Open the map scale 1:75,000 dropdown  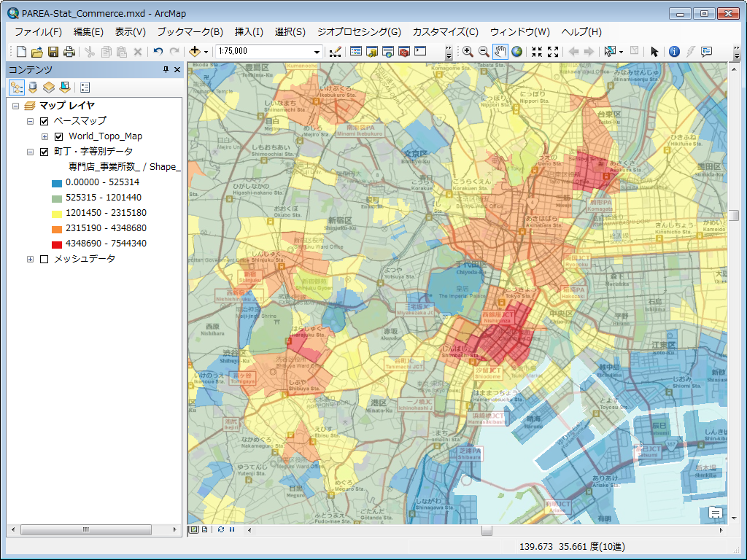pyautogui.click(x=317, y=52)
